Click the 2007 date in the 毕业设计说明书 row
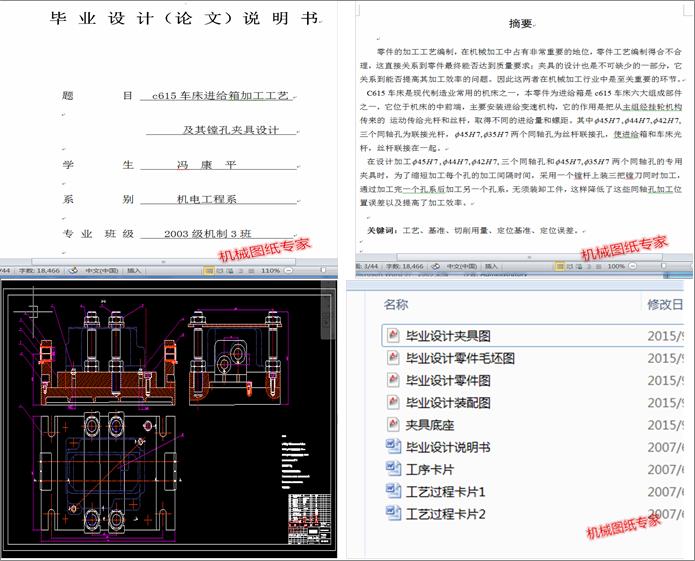The height and width of the screenshot is (561, 695). coord(664,447)
